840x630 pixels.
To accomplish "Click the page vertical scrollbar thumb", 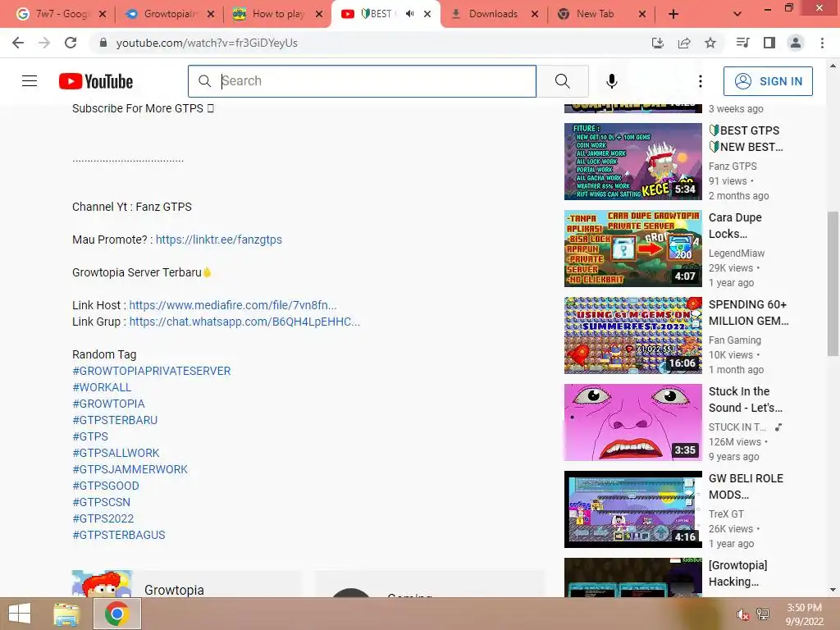I will tap(833, 283).
